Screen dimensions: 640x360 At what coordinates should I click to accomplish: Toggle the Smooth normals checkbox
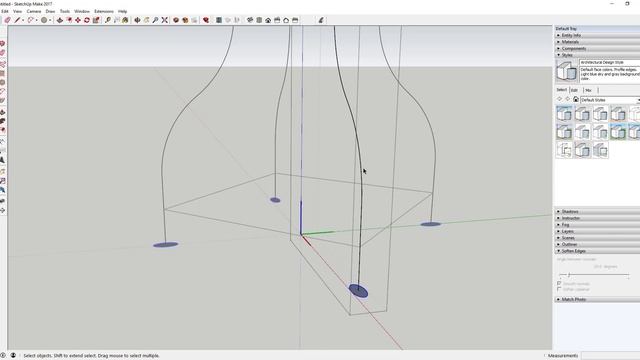(x=559, y=283)
